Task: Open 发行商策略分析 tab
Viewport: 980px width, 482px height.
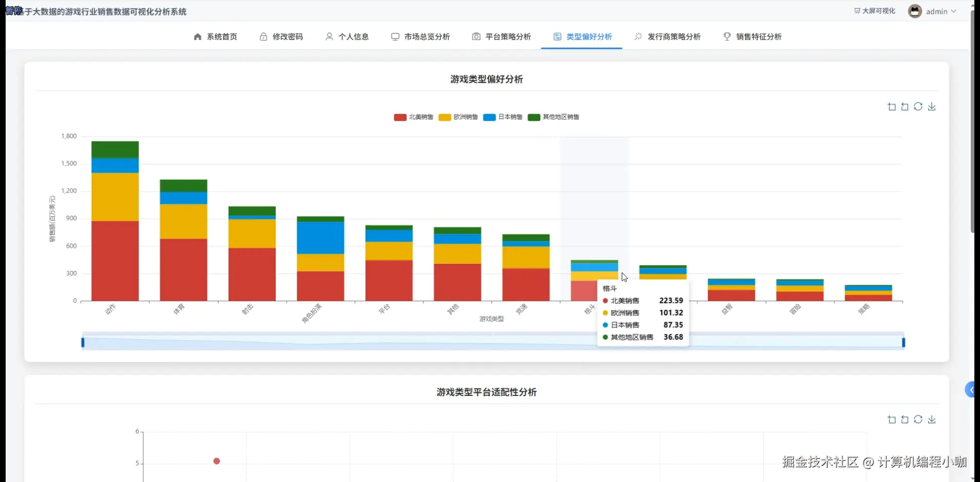Action: pyautogui.click(x=667, y=36)
